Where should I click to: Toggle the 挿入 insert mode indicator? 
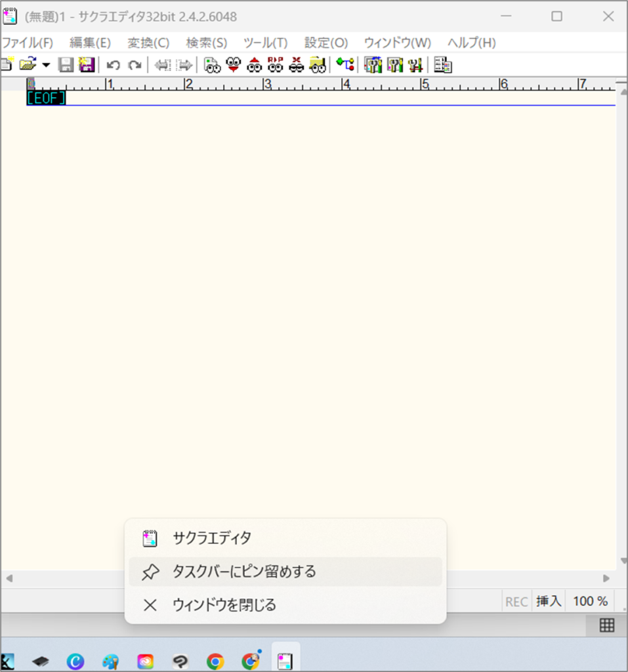point(549,601)
